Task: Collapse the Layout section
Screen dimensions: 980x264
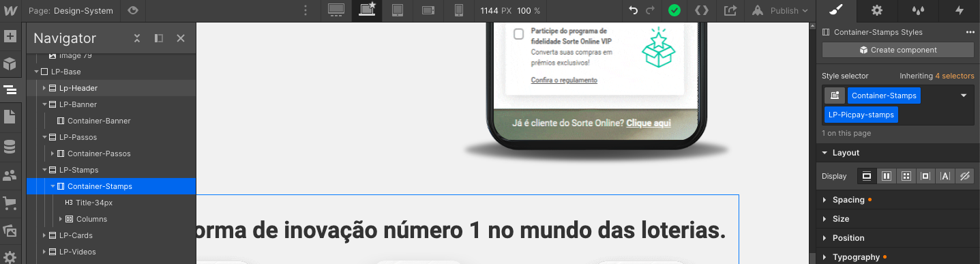Action: coord(898,153)
